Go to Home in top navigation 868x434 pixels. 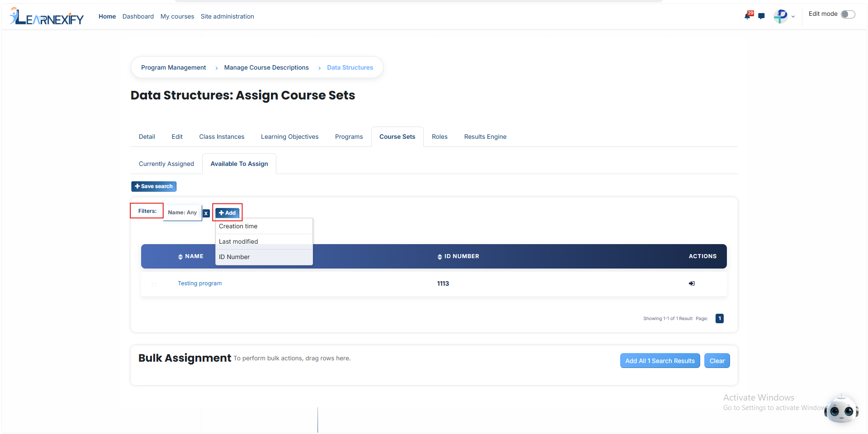coord(107,16)
